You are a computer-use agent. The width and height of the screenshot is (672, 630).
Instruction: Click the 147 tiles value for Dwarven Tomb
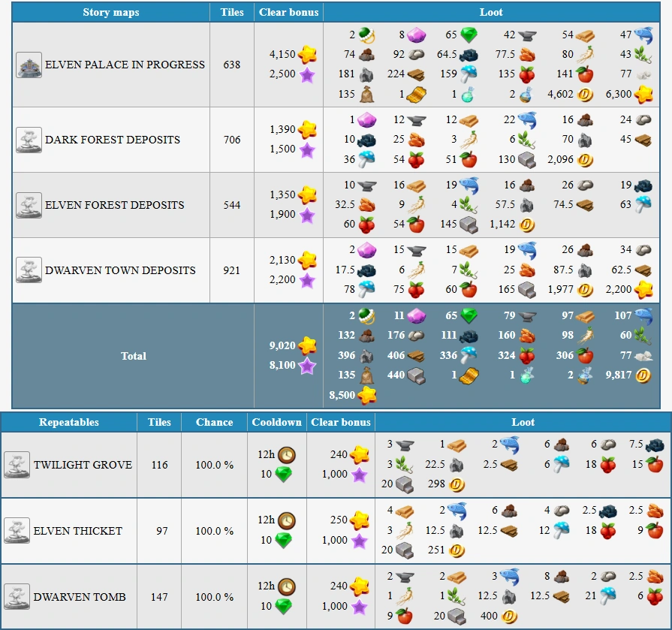click(x=159, y=596)
